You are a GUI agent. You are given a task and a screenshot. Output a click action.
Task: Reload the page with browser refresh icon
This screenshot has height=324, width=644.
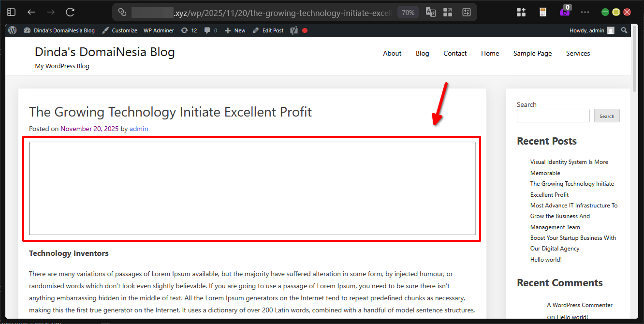pos(70,12)
